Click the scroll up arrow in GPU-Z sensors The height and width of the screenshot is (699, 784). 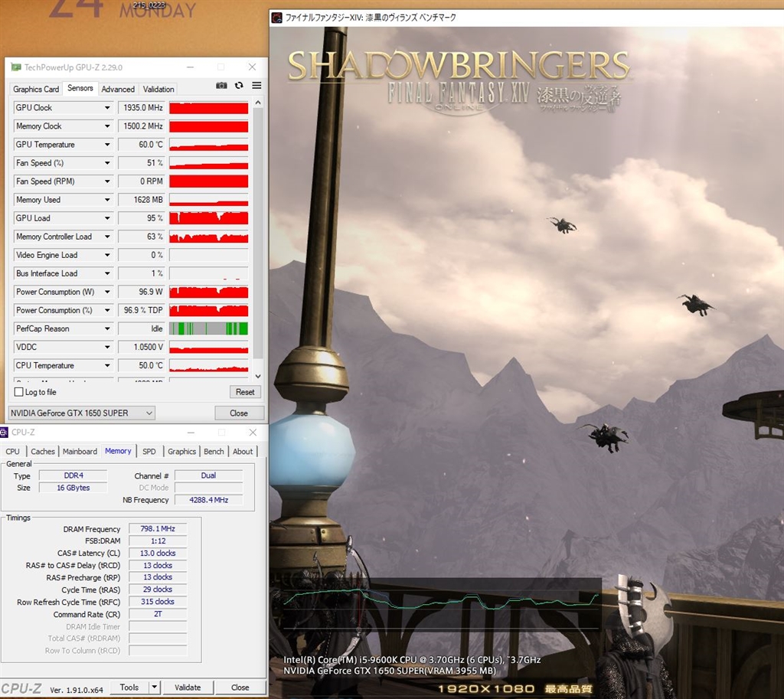(258, 103)
